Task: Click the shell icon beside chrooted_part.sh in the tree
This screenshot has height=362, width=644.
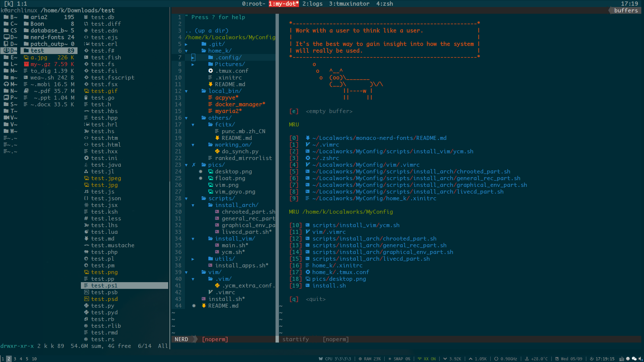Action: (217, 212)
